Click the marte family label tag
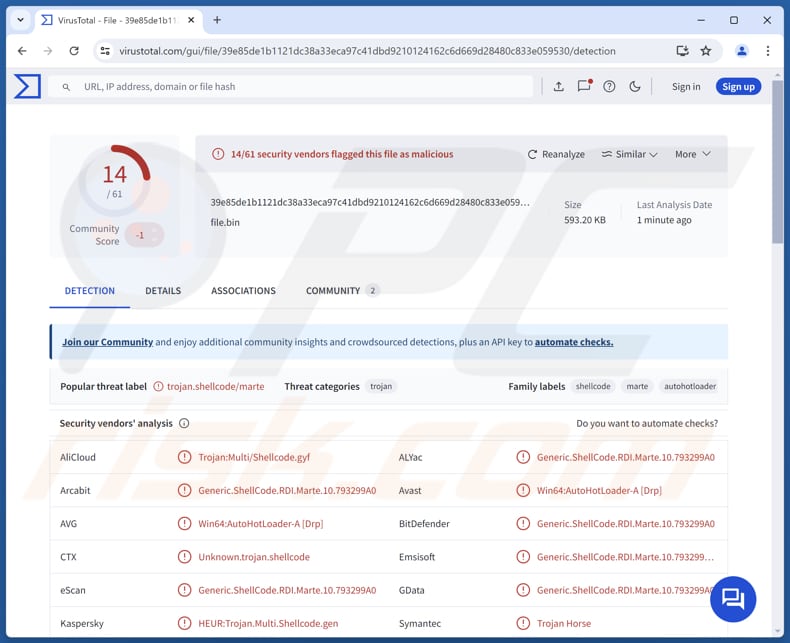 (637, 387)
